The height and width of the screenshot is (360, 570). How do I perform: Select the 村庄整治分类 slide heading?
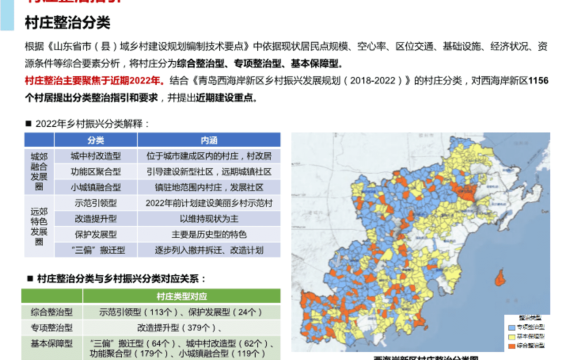pos(68,23)
